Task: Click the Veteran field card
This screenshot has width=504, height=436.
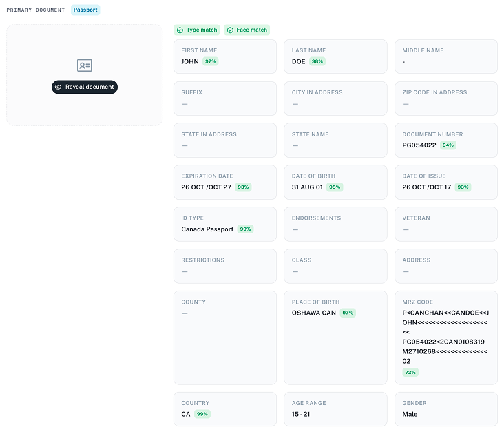Action: (446, 224)
